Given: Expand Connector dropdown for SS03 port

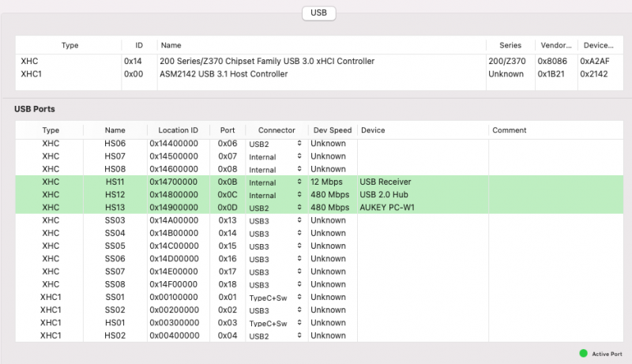Looking at the screenshot, I should pyautogui.click(x=299, y=221).
